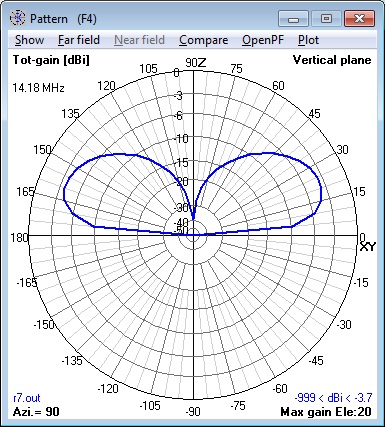This screenshot has width=385, height=427.
Task: Click the '90Z' axis label
Action: pyautogui.click(x=196, y=63)
